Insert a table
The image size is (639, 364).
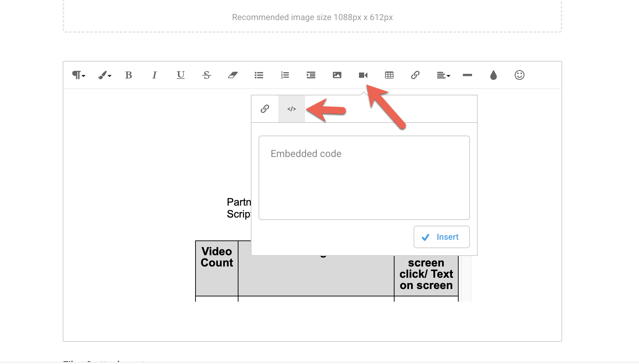pyautogui.click(x=389, y=75)
